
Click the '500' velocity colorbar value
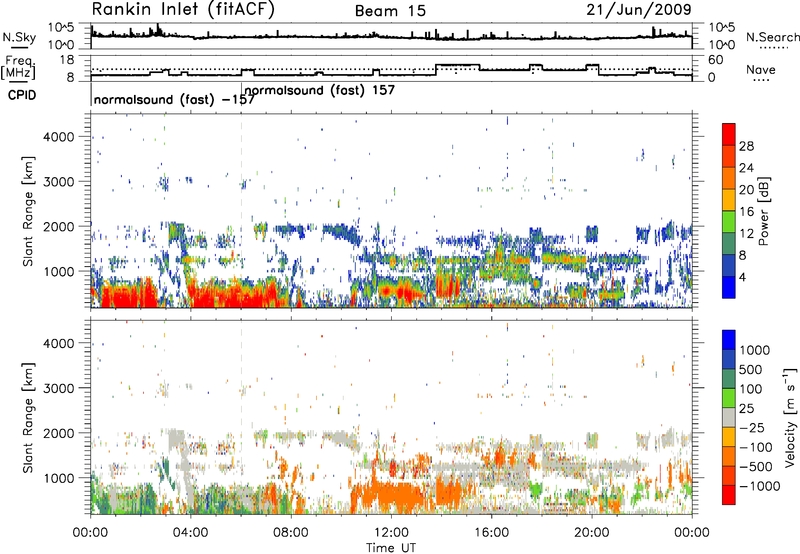[751, 369]
